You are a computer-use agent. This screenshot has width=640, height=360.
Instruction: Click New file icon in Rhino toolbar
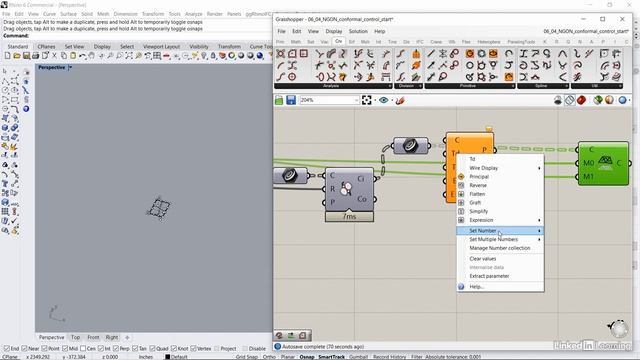7,56
